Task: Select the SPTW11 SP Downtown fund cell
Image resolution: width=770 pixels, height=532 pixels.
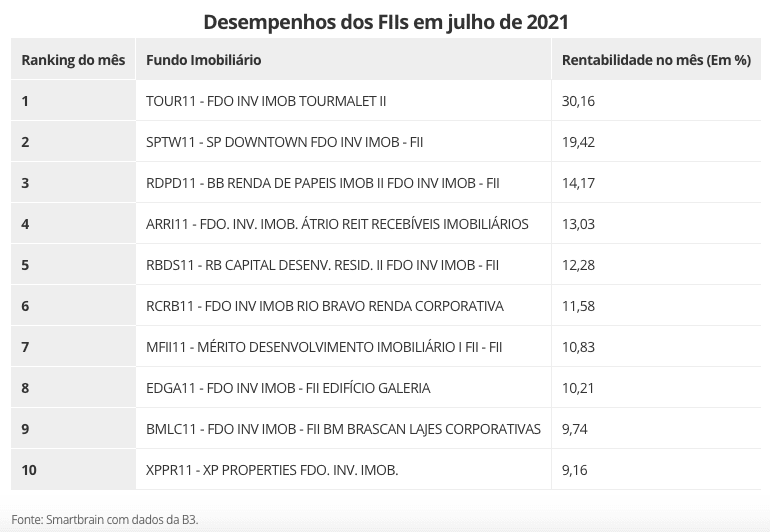Action: pos(284,142)
